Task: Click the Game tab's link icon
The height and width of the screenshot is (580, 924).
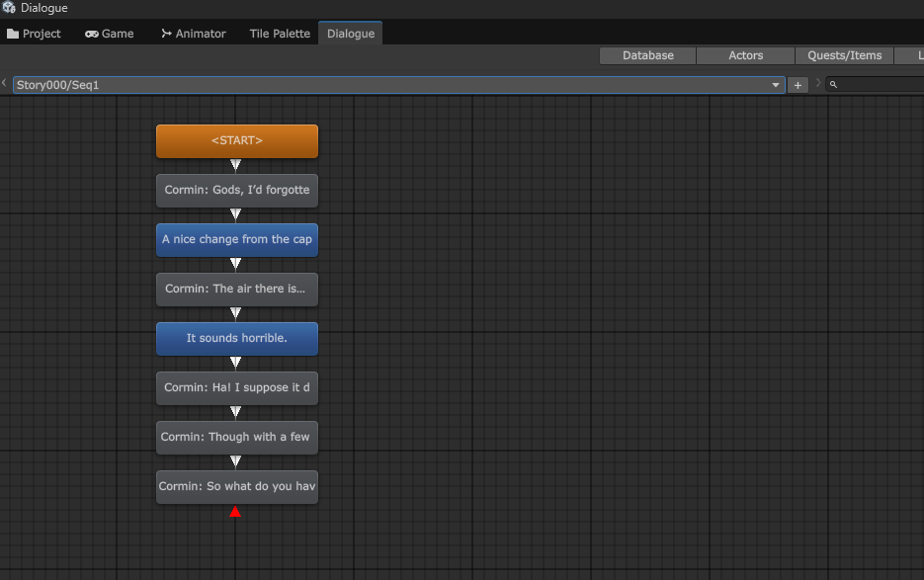Action: pos(91,33)
